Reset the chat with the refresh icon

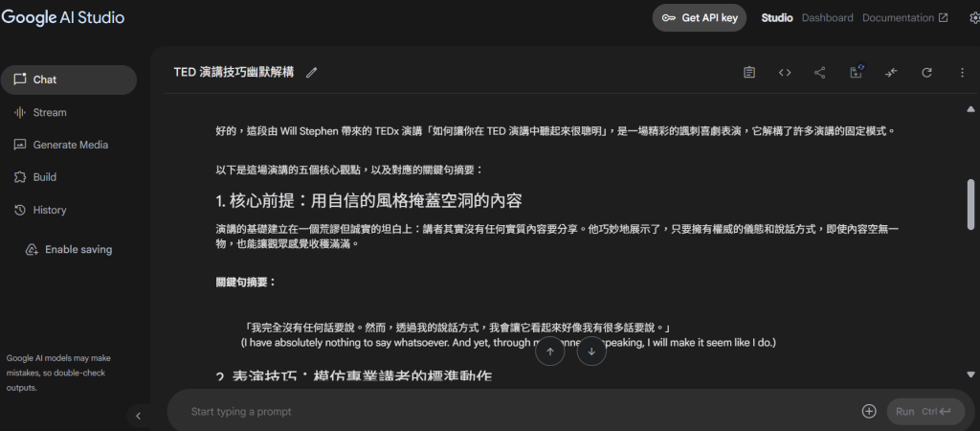point(926,73)
